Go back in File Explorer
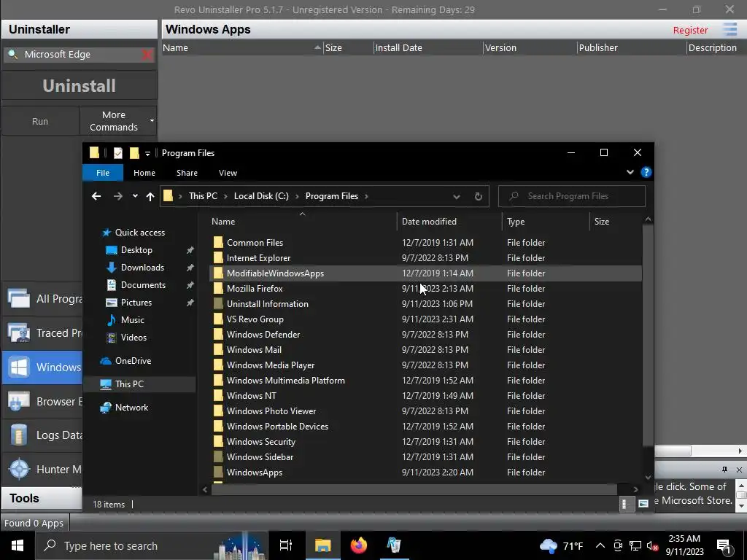Image resolution: width=747 pixels, height=560 pixels. click(x=96, y=196)
